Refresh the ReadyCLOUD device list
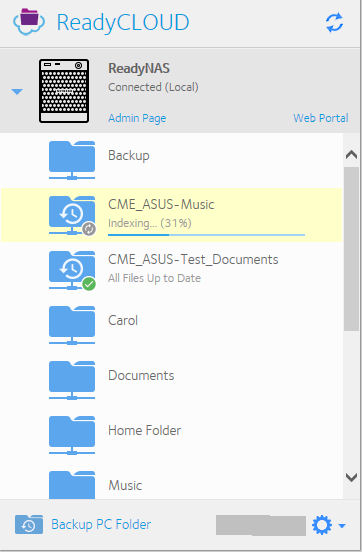The width and height of the screenshot is (362, 552). click(x=334, y=23)
